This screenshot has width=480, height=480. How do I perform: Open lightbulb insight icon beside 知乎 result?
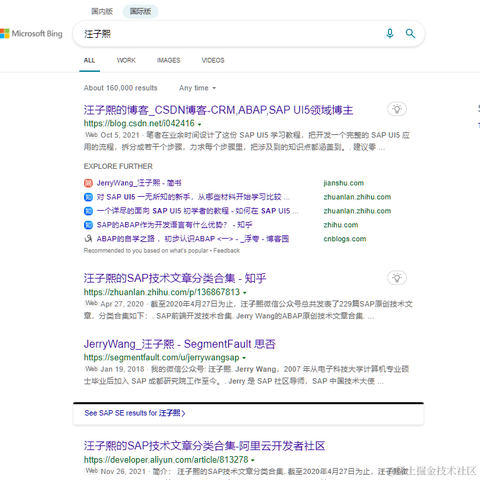[x=397, y=278]
